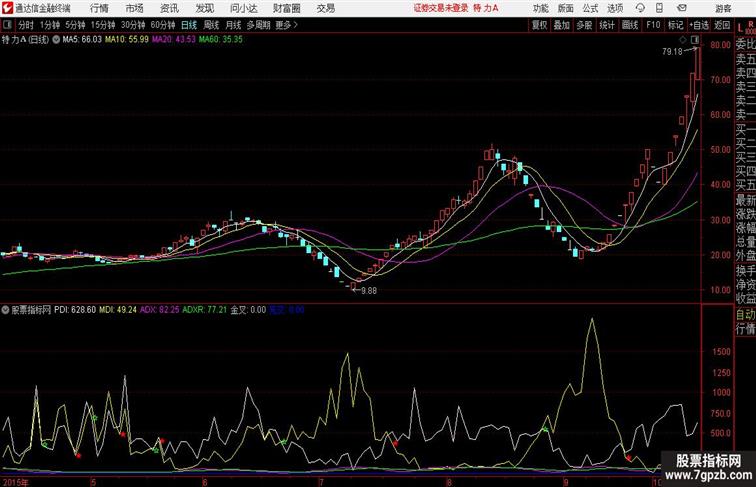Switch to the 分时 period tab
Viewport: 756px width, 487px height.
click(x=26, y=25)
